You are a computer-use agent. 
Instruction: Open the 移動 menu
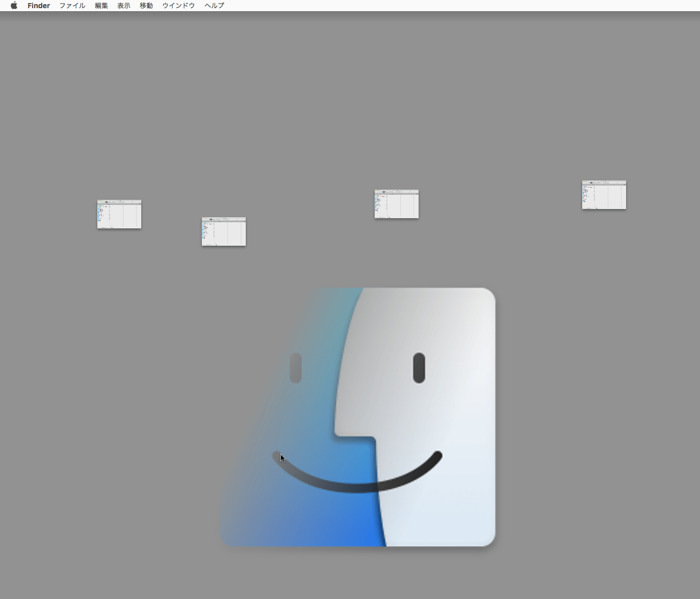point(146,6)
